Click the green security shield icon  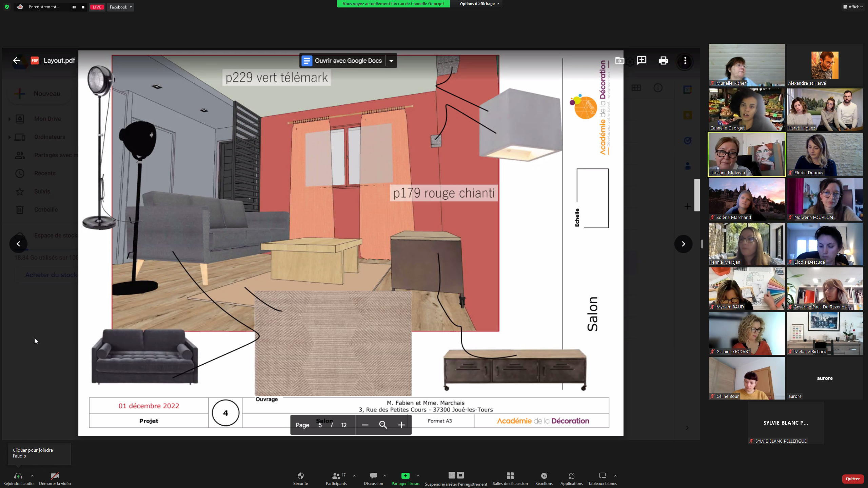pos(7,7)
